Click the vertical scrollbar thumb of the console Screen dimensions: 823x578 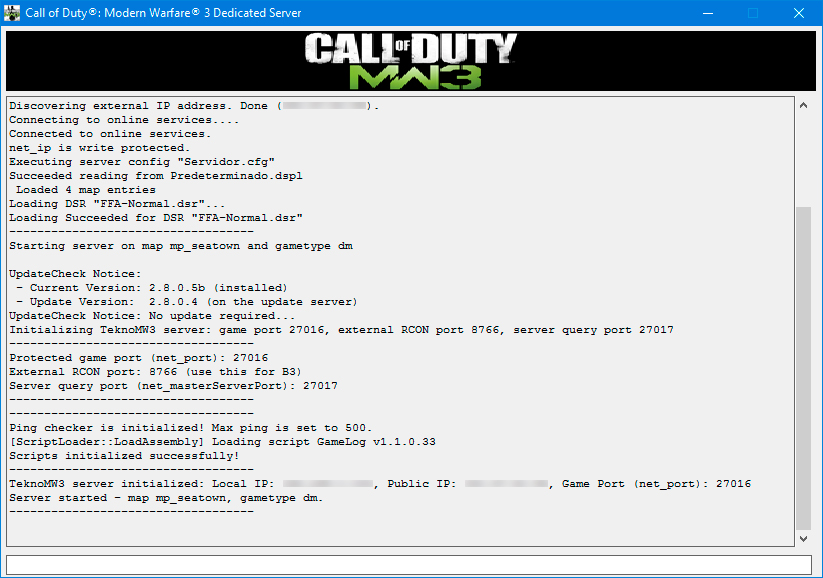[803, 368]
